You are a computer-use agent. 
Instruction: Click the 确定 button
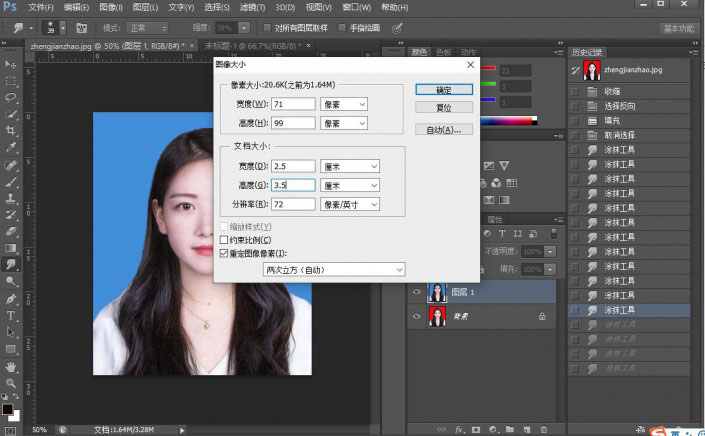(x=443, y=89)
